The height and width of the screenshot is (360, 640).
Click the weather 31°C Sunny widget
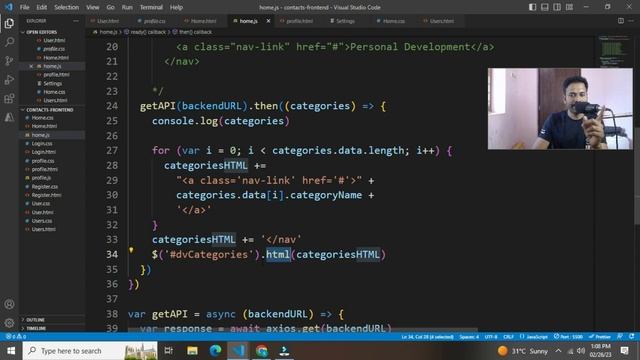pyautogui.click(x=523, y=351)
